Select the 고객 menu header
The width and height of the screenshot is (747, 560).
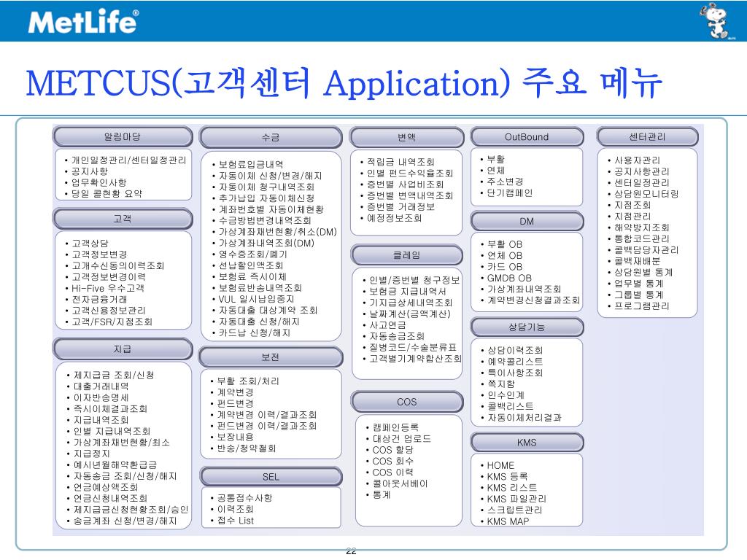tap(123, 219)
